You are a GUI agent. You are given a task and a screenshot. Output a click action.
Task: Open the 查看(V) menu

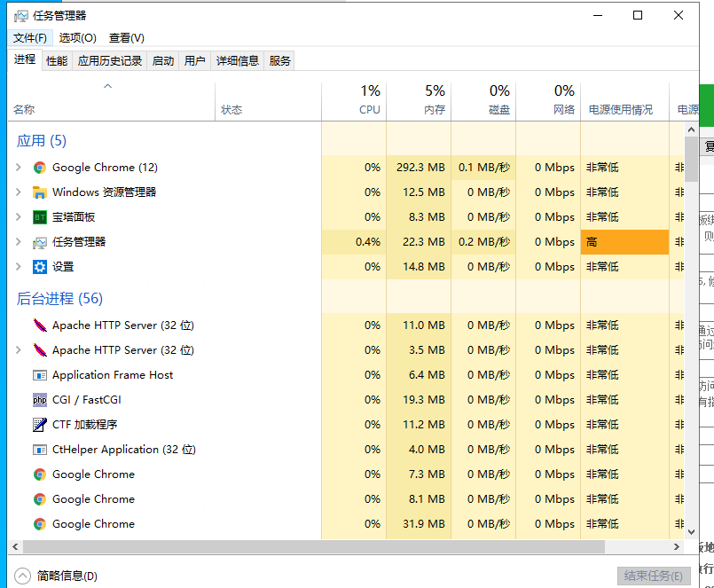pyautogui.click(x=126, y=38)
